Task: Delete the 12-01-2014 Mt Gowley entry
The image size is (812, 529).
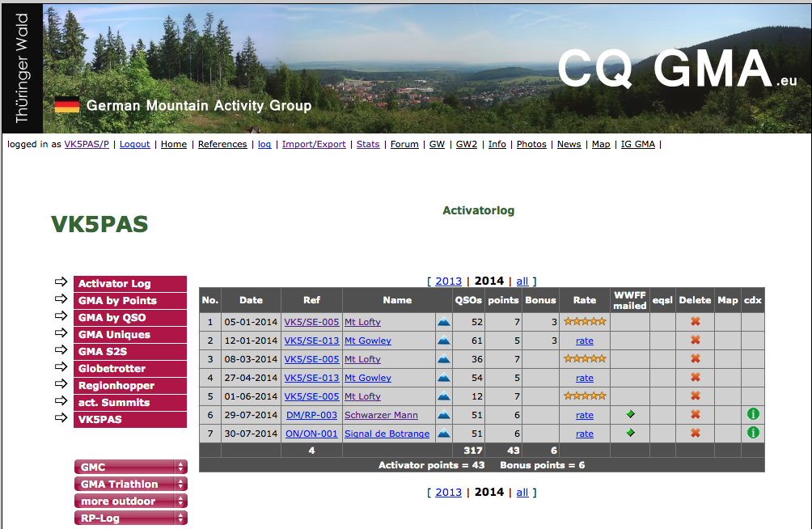Action: [695, 341]
